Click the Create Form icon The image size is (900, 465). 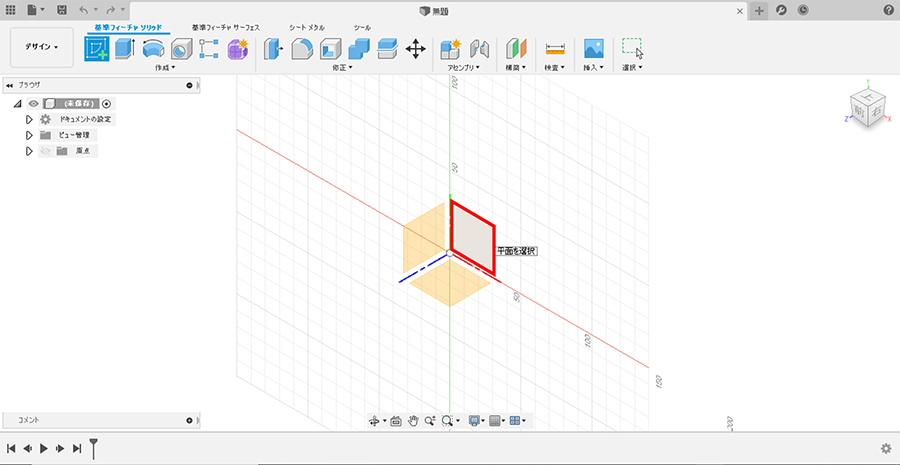(238, 49)
